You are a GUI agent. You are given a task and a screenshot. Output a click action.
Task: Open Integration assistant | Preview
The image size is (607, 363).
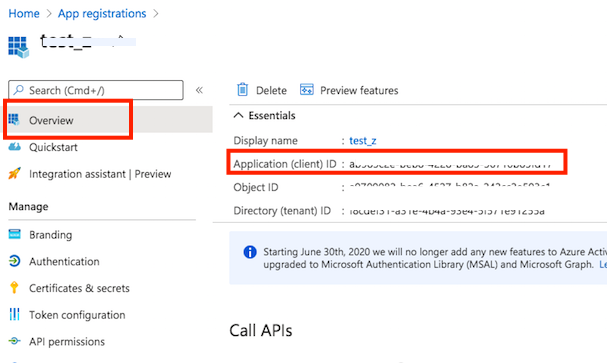(x=100, y=174)
